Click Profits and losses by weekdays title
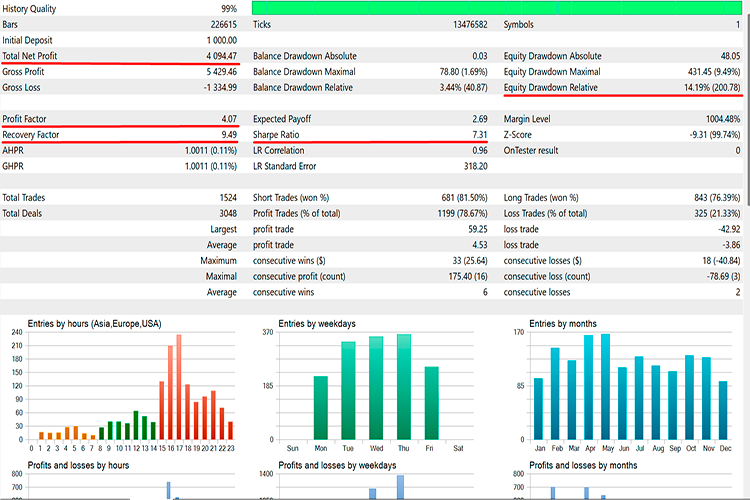The image size is (750, 500). point(338,466)
